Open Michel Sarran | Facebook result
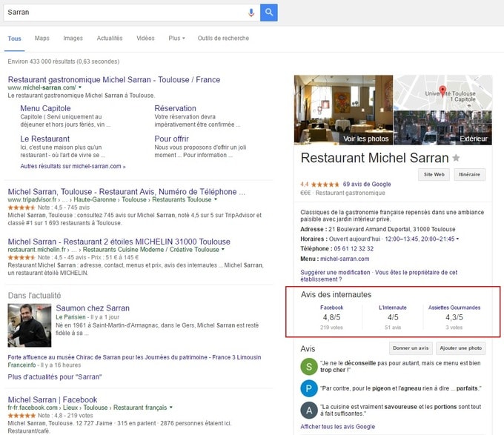Screen dimensions: 504x435 53,399
